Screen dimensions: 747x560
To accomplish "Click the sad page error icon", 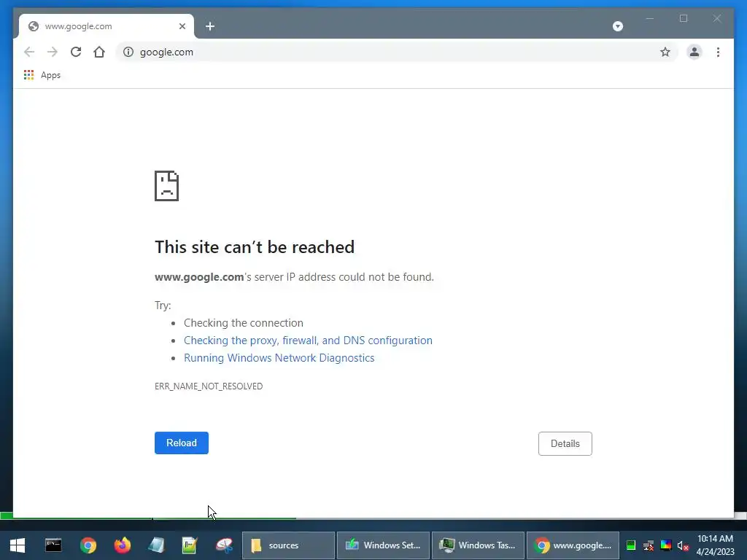I will pos(167,186).
